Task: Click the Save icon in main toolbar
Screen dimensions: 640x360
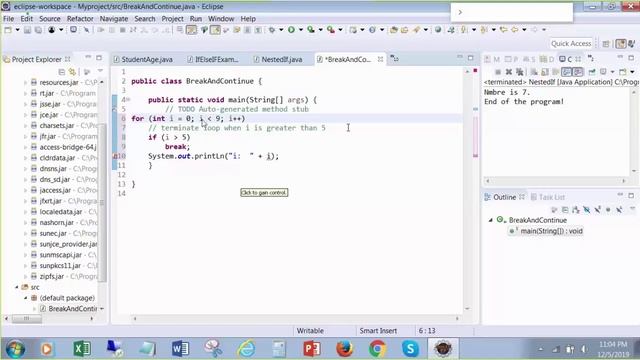Action: pyautogui.click(x=27, y=30)
